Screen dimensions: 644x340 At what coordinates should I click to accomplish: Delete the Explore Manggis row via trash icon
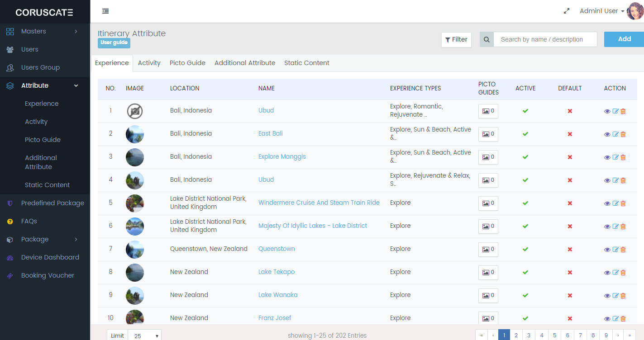tap(623, 157)
